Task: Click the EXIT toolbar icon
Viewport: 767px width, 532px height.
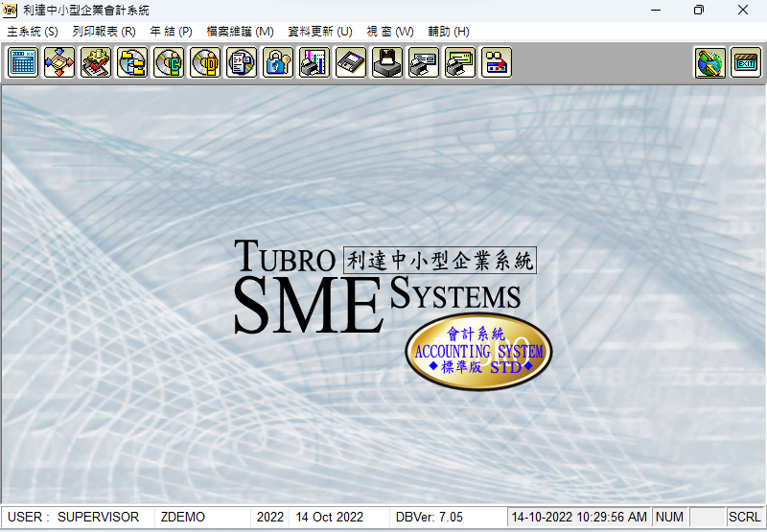Action: (x=746, y=62)
